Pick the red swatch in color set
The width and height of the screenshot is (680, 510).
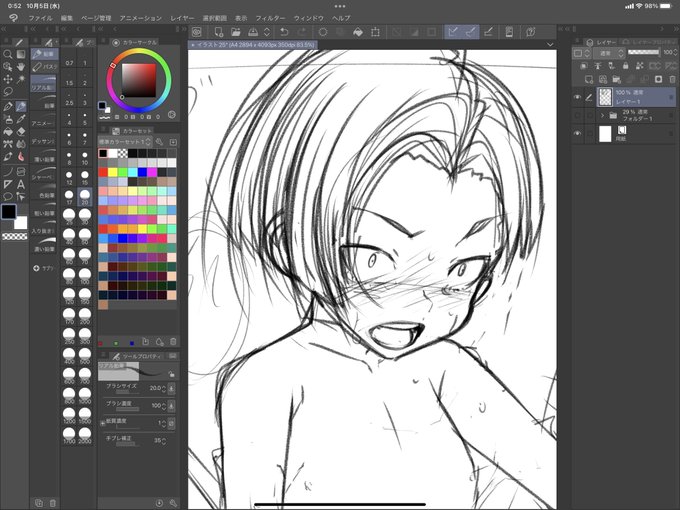pyautogui.click(x=103, y=172)
